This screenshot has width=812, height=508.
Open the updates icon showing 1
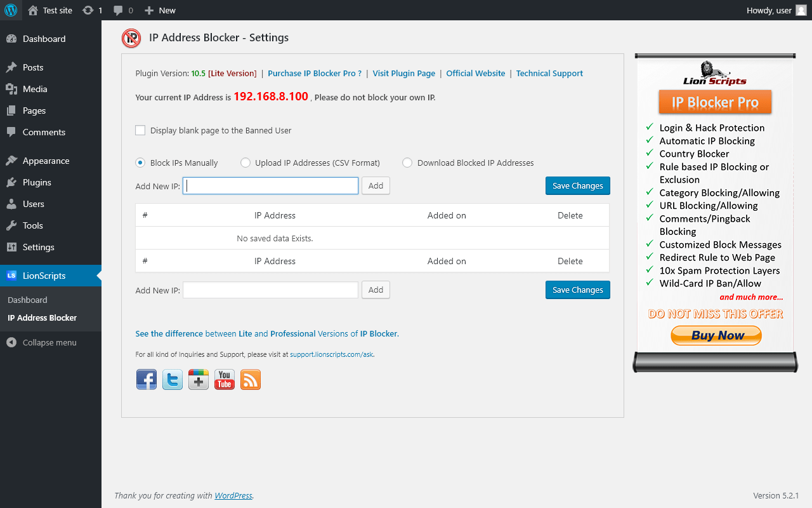tap(88, 10)
